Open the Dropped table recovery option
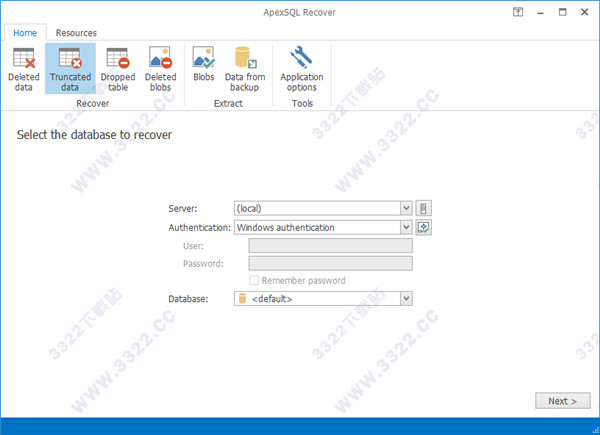 point(118,69)
